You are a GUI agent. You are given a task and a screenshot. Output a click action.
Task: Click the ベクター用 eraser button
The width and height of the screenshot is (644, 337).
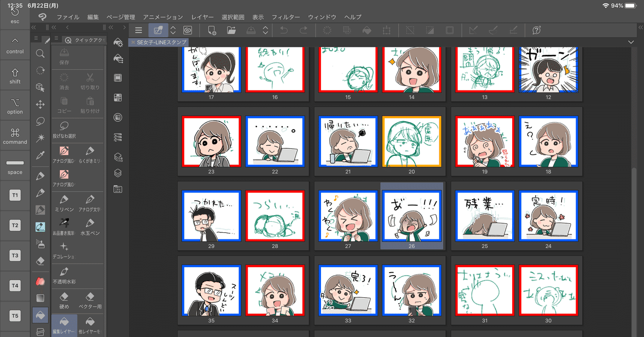point(90,301)
